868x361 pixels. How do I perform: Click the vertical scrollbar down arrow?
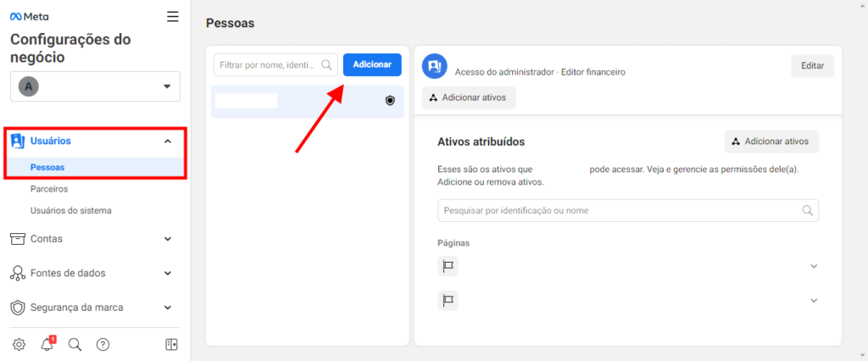pyautogui.click(x=862, y=356)
